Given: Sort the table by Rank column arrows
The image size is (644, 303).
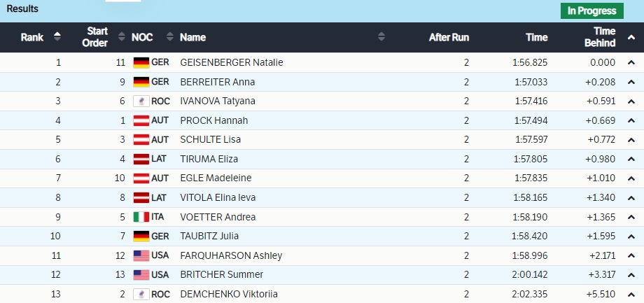Looking at the screenshot, I should pos(57,37).
